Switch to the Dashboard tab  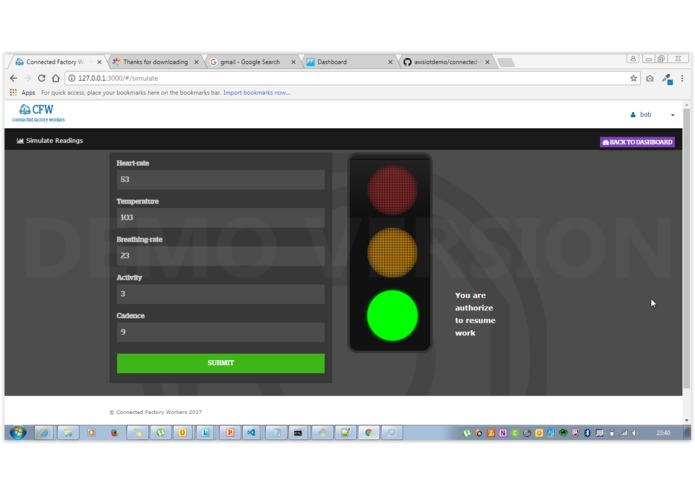click(348, 62)
